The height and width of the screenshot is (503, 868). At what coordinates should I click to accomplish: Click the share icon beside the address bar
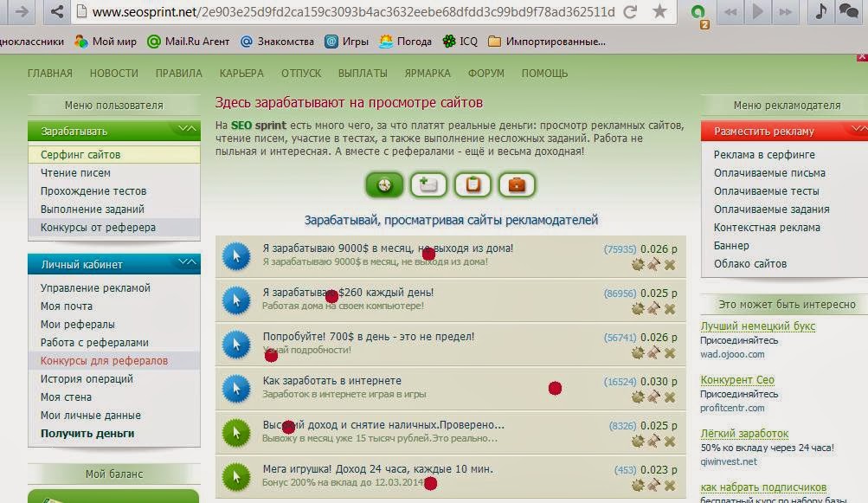tap(56, 11)
